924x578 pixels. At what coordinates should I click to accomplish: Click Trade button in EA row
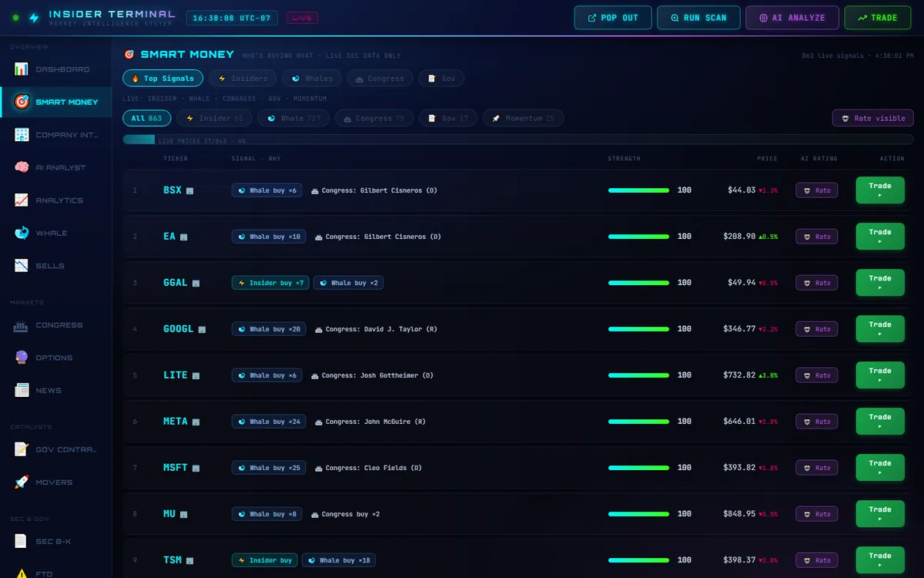880,237
